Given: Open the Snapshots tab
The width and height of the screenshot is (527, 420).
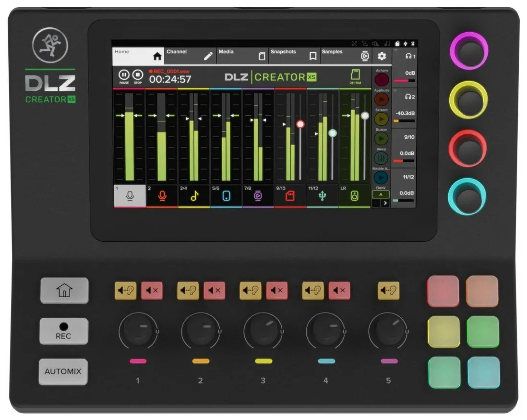Looking at the screenshot, I should [x=294, y=56].
